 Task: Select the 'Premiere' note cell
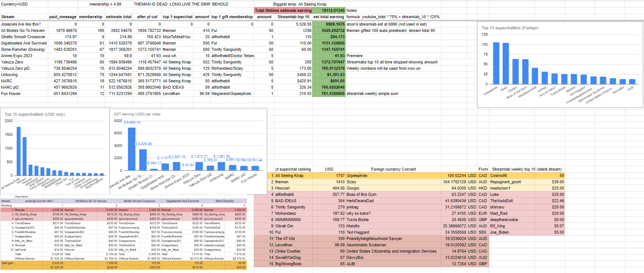point(354,56)
